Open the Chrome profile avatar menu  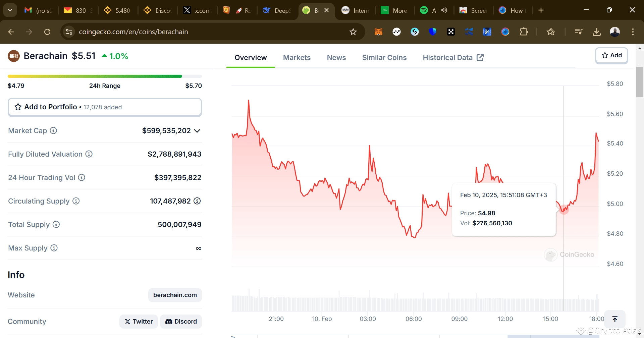click(615, 32)
